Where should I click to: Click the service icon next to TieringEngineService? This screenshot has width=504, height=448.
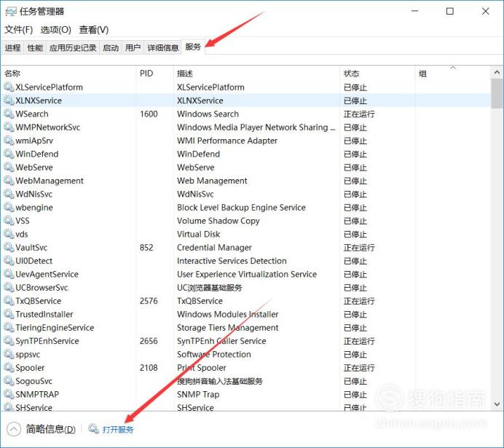coord(9,328)
